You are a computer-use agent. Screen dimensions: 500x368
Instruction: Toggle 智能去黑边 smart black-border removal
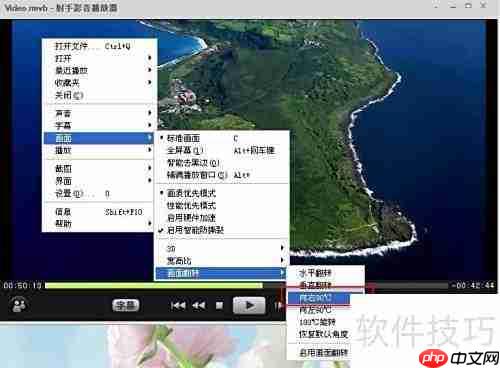[x=222, y=163]
